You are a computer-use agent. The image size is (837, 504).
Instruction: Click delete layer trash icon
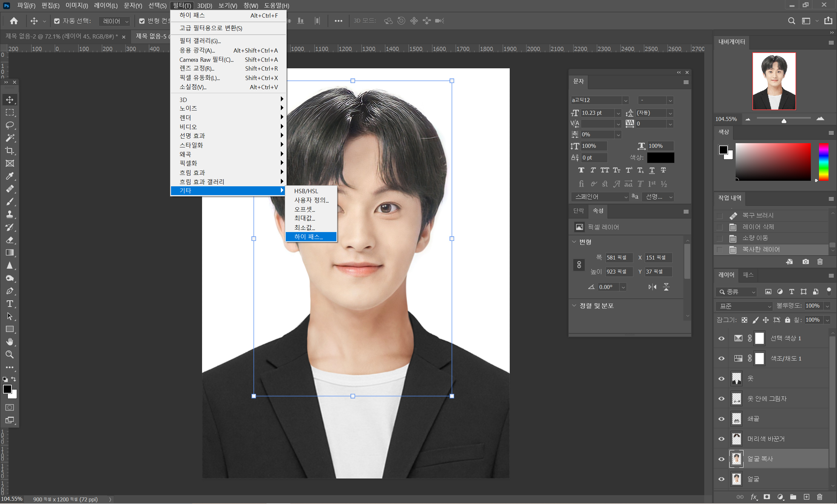[x=819, y=497]
